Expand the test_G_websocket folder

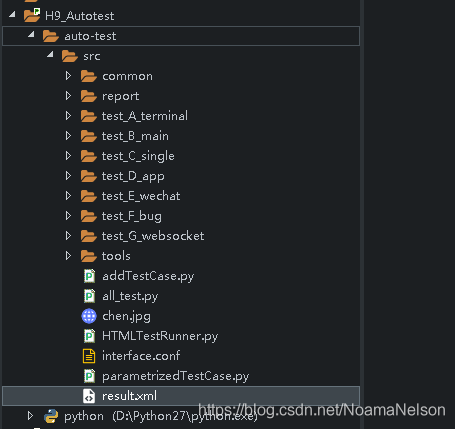[68, 236]
